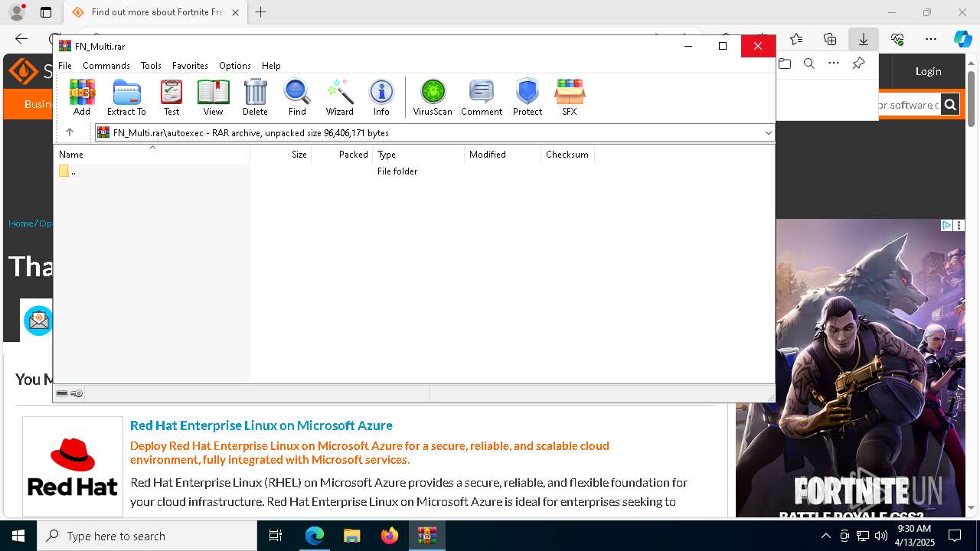This screenshot has height=551, width=980.
Task: Click the website search magnifier button
Action: [949, 105]
